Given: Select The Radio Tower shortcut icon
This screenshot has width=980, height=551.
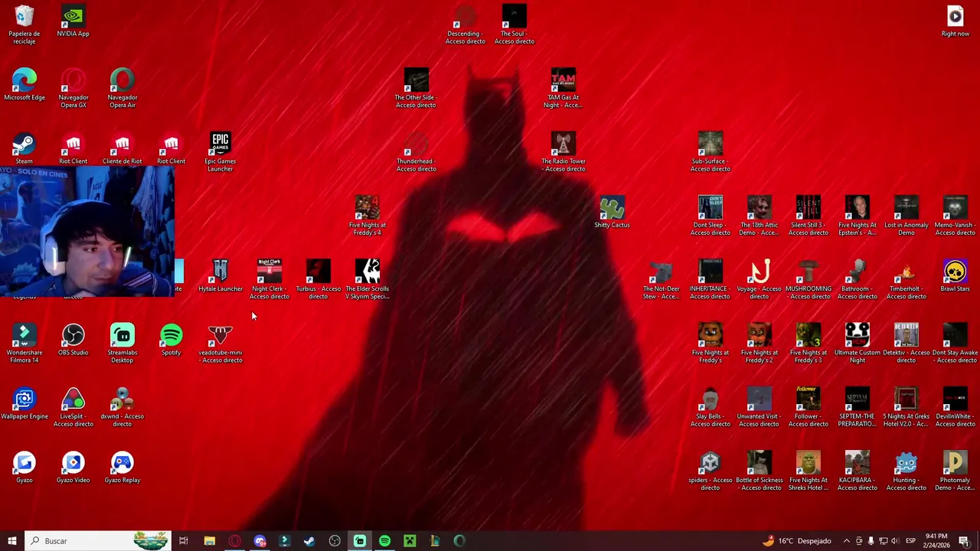Looking at the screenshot, I should coord(563,152).
